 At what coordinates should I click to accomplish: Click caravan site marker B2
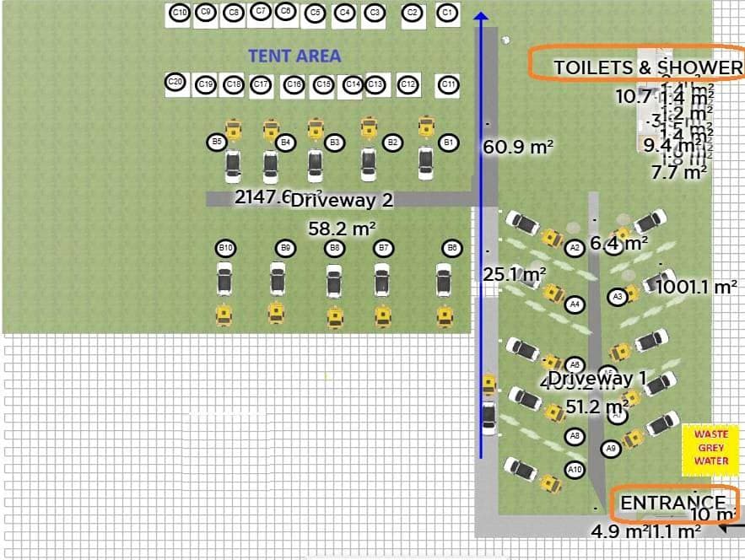click(392, 143)
